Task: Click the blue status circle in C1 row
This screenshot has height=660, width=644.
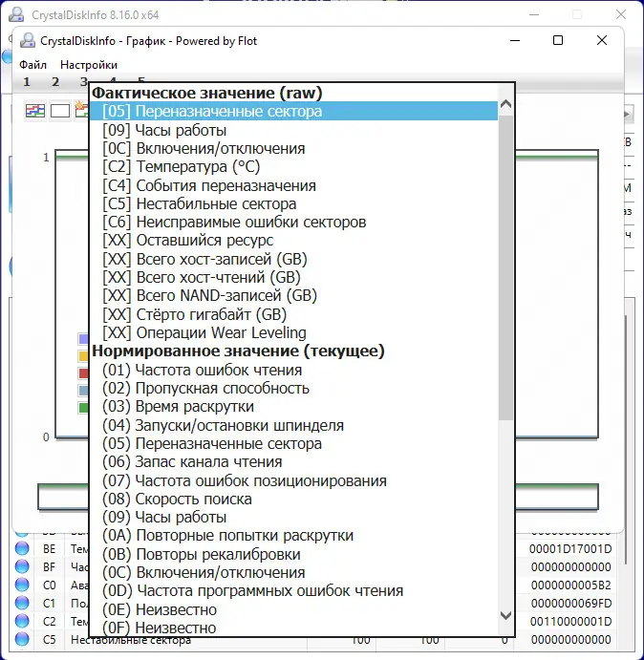Action: pyautogui.click(x=22, y=603)
